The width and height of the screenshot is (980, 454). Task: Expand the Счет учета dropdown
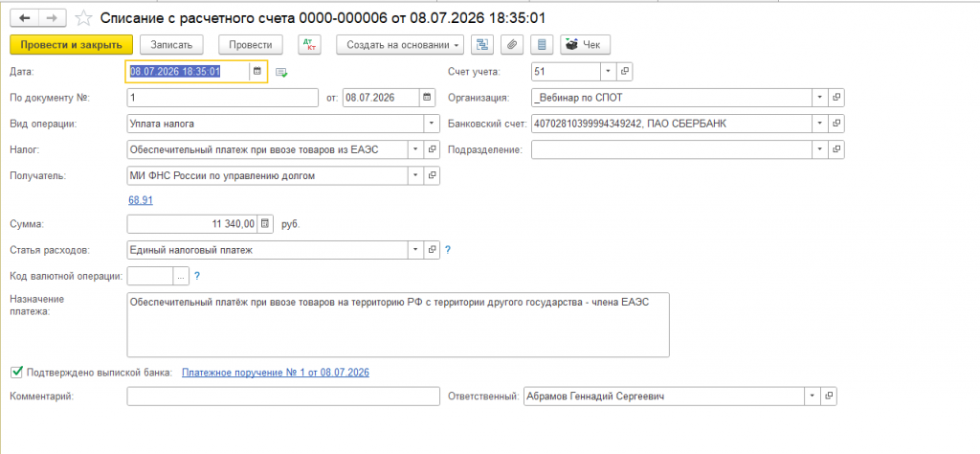click(608, 71)
